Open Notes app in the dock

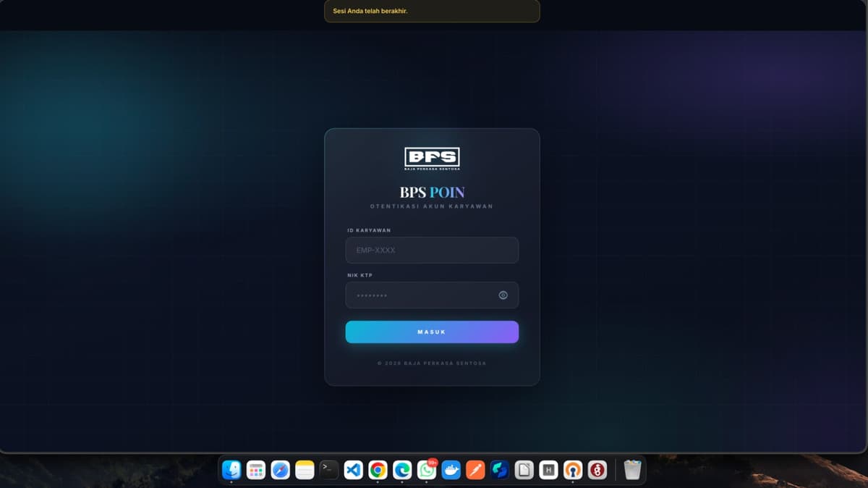(305, 470)
